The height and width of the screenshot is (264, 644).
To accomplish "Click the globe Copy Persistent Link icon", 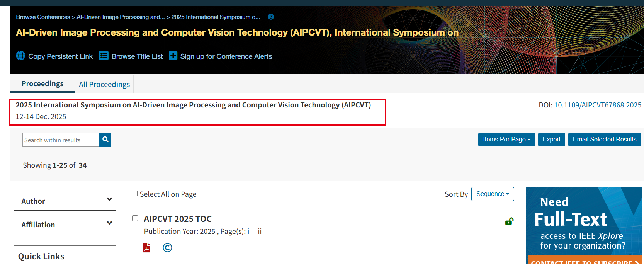I will pos(21,56).
